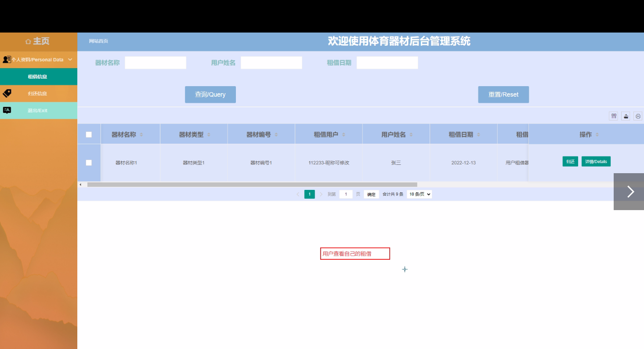This screenshot has width=644, height=349.
Task: Click the tag icon beside 归还信息
Action: 7,93
